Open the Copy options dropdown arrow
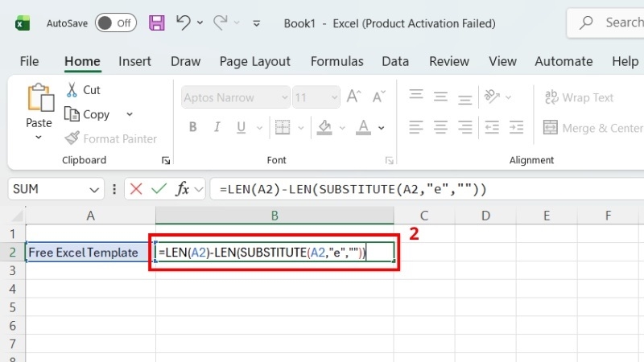 coord(130,114)
